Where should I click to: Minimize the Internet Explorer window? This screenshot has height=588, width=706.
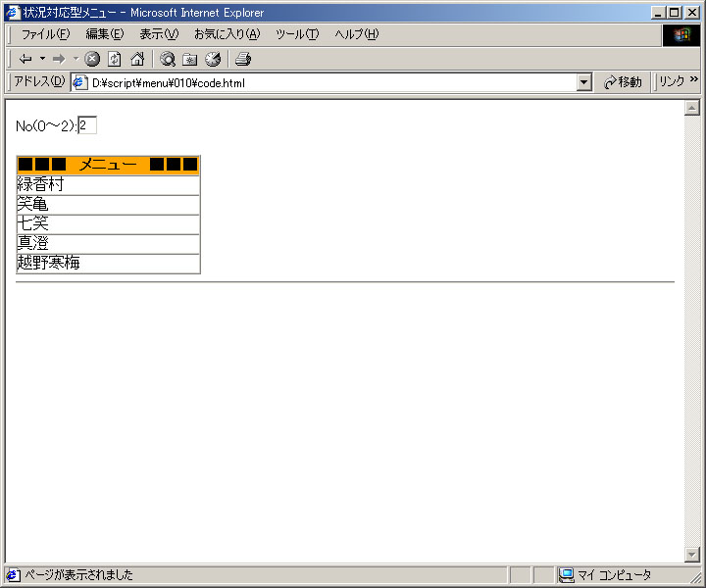coord(658,13)
